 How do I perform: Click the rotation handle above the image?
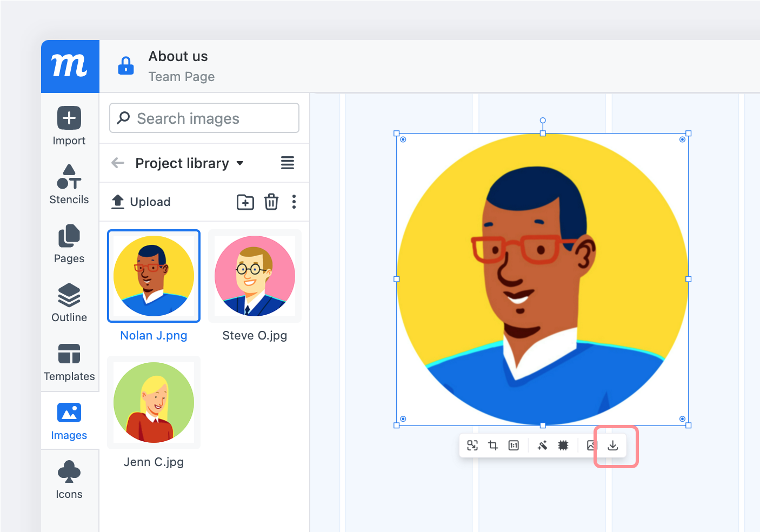coord(543,121)
